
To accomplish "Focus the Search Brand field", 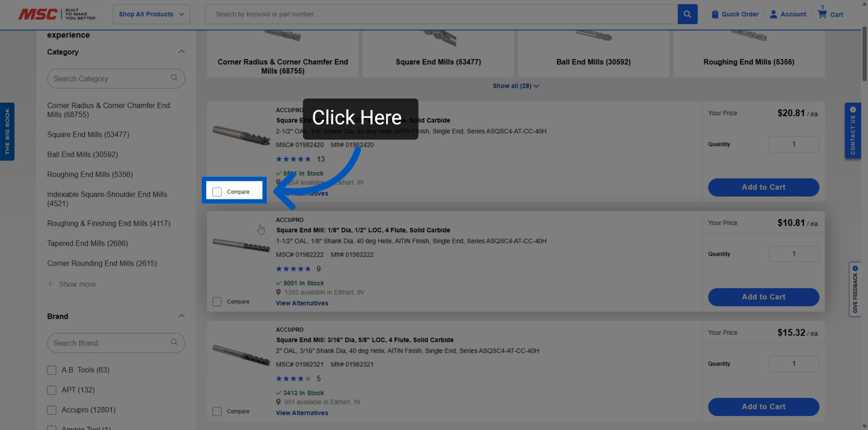I will tap(116, 343).
